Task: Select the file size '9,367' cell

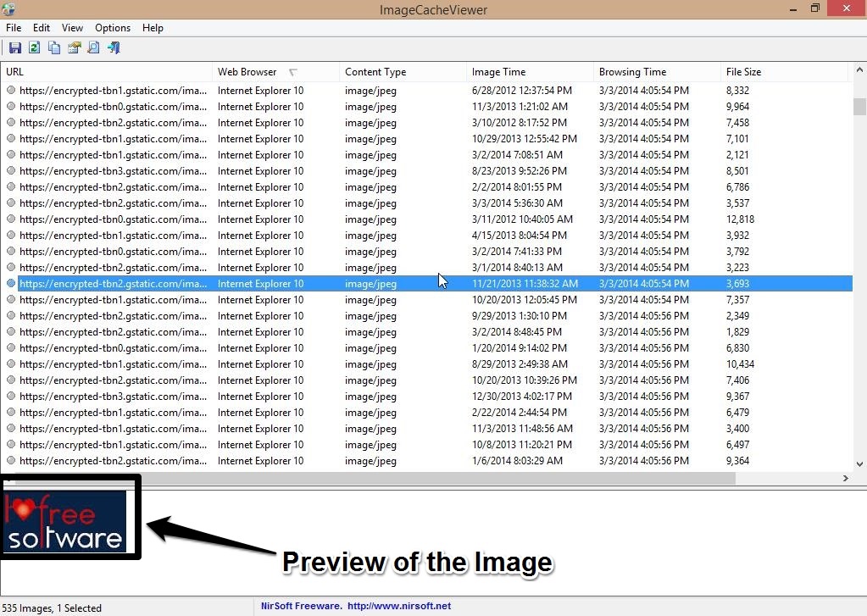Action: [737, 396]
